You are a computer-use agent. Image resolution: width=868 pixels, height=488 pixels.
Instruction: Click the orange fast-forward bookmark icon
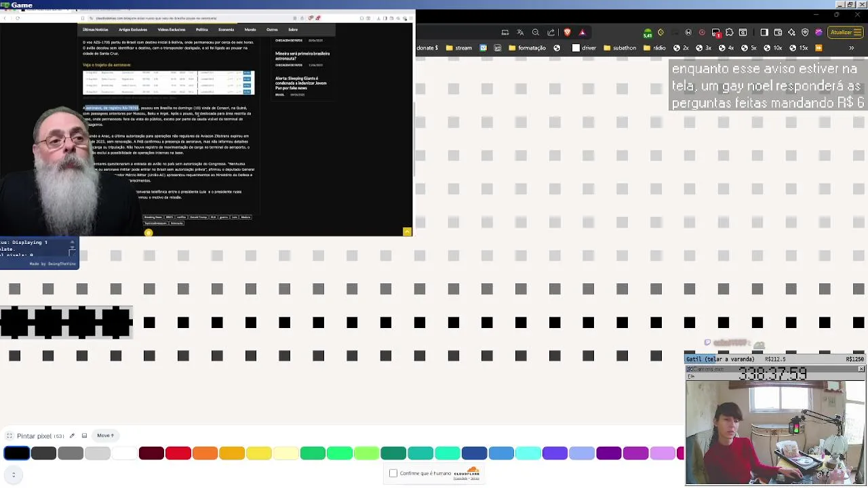[x=818, y=48]
